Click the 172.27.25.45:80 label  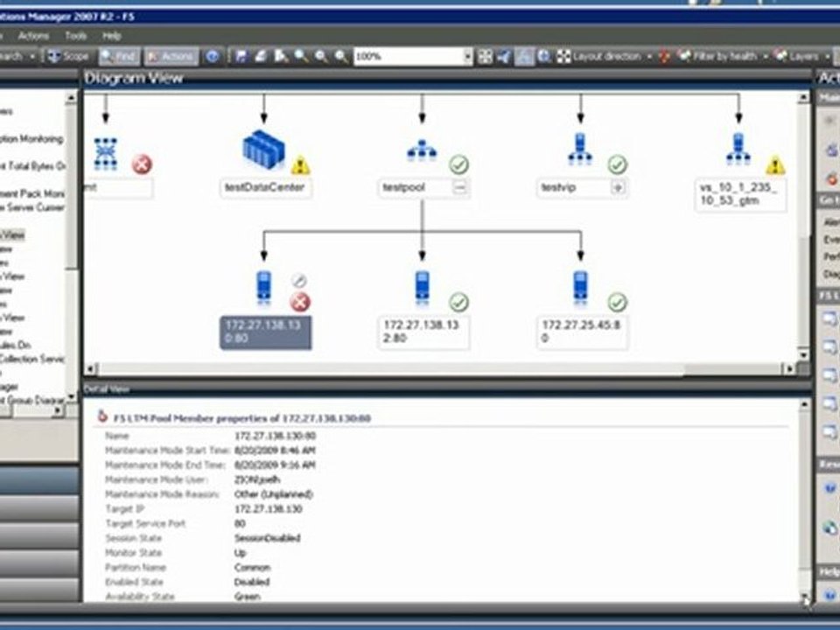[582, 332]
